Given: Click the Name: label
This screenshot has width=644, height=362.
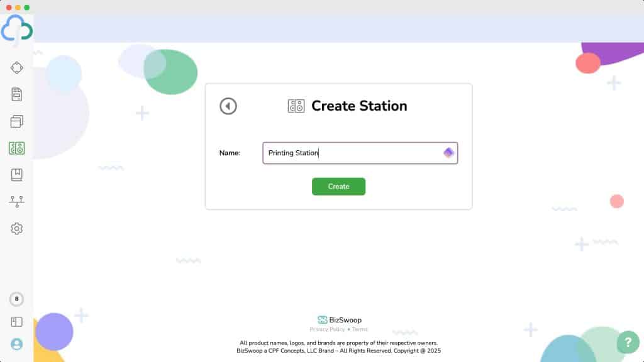Looking at the screenshot, I should [230, 153].
